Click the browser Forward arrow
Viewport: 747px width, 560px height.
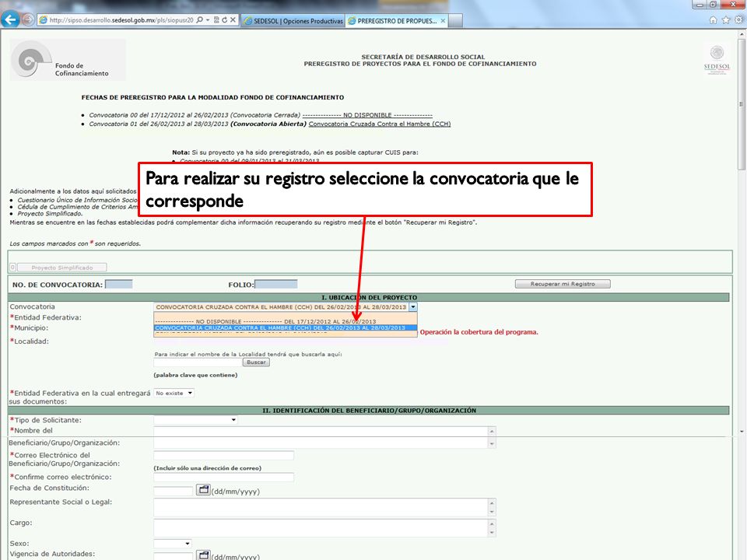tap(29, 20)
